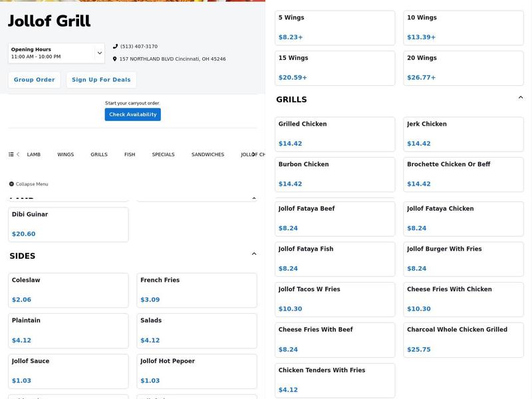
Task: Select the Coleslaw side item
Action: 68,291
